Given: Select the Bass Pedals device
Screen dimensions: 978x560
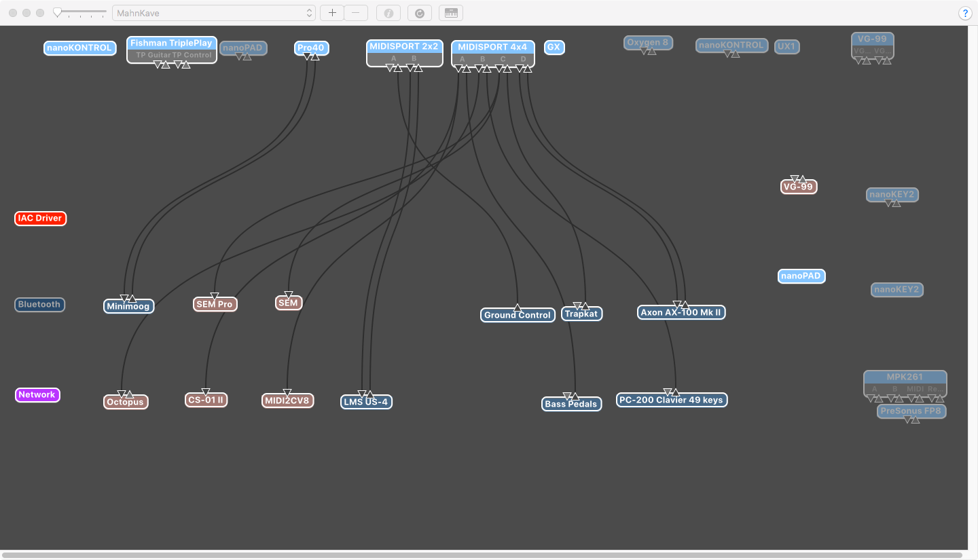Looking at the screenshot, I should point(571,404).
